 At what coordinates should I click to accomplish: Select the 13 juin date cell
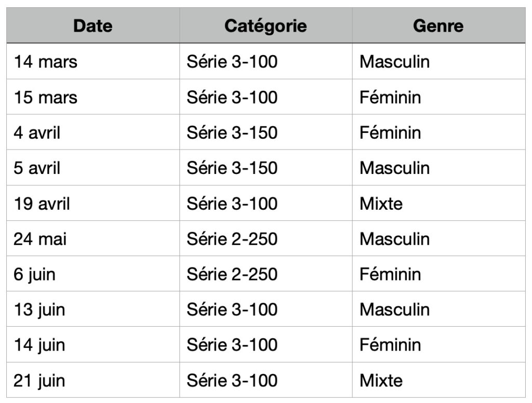(39, 310)
